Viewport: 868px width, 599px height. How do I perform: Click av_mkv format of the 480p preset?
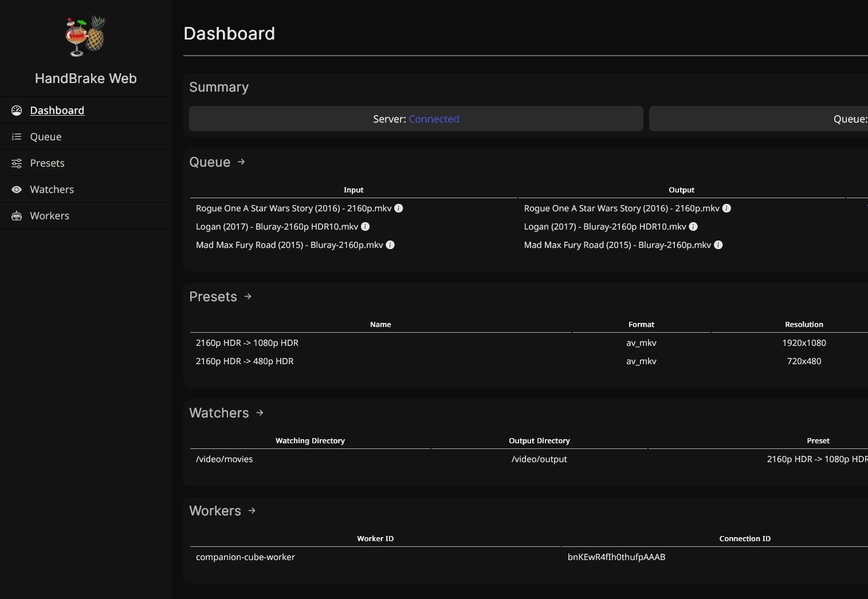pos(641,361)
